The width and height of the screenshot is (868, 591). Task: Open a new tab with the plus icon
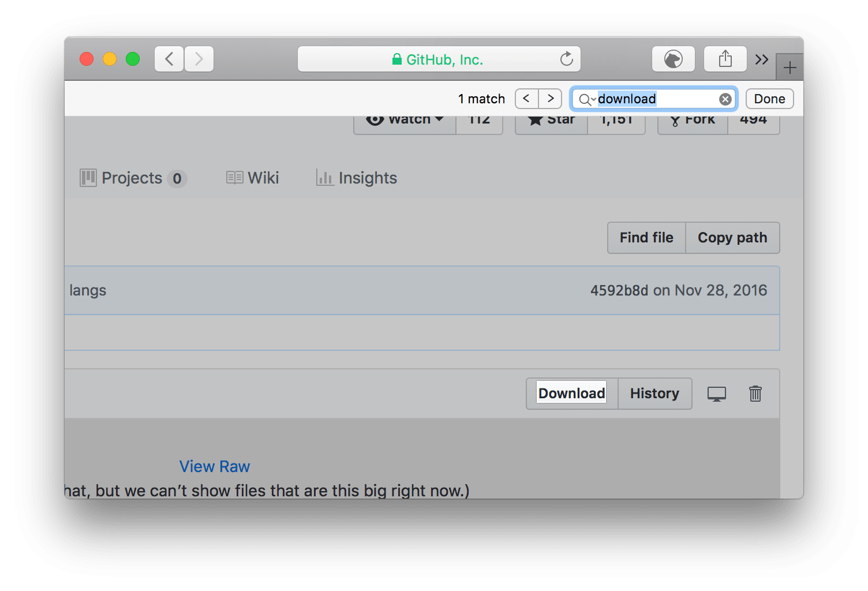click(x=790, y=68)
